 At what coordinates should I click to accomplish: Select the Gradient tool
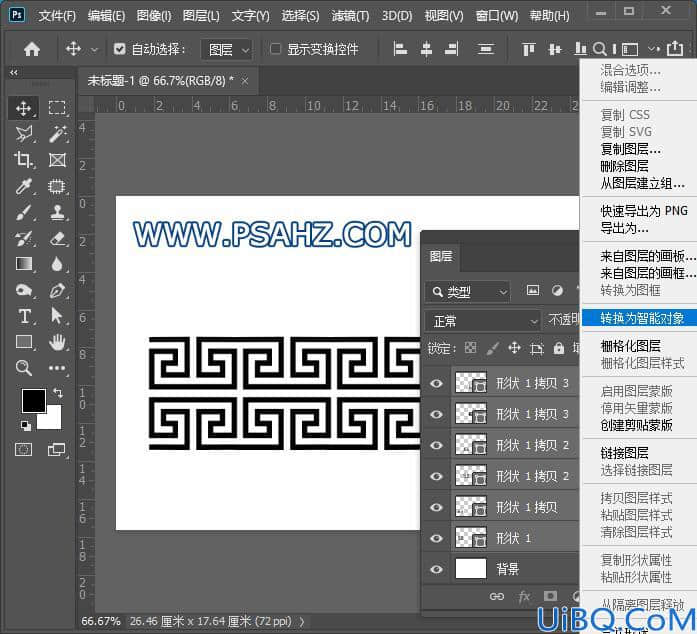point(23,264)
